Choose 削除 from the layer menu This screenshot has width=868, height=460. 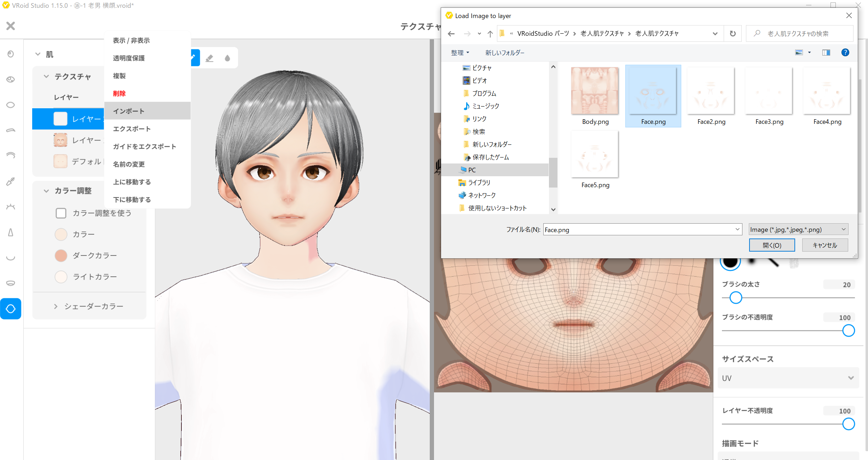[120, 93]
